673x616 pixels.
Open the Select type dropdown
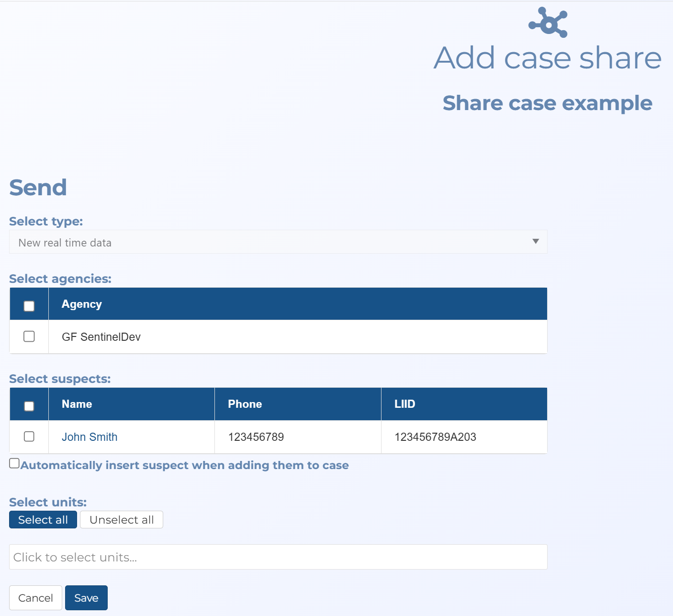coord(278,242)
